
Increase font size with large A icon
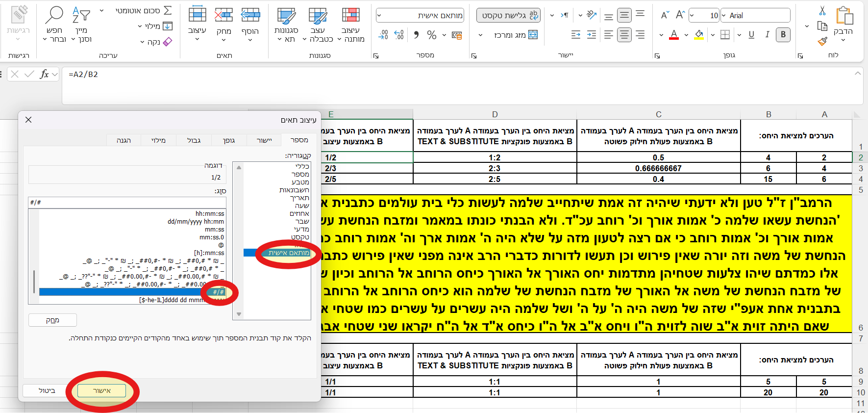click(x=680, y=15)
